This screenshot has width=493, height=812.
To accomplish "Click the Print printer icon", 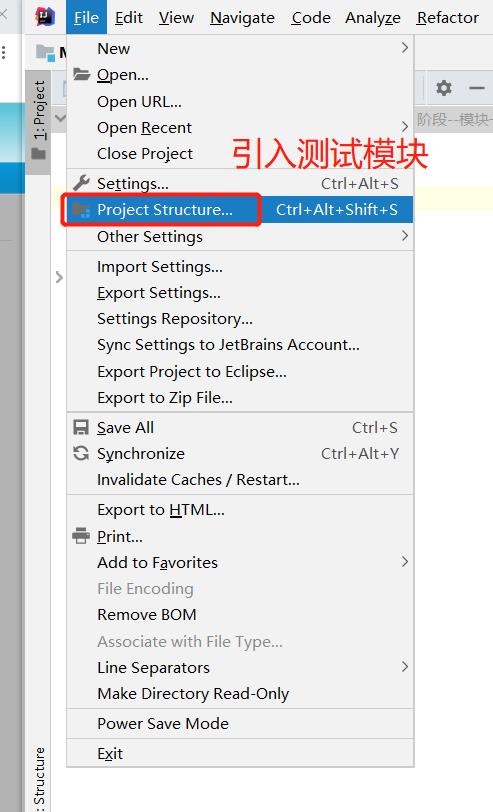I will click(81, 536).
